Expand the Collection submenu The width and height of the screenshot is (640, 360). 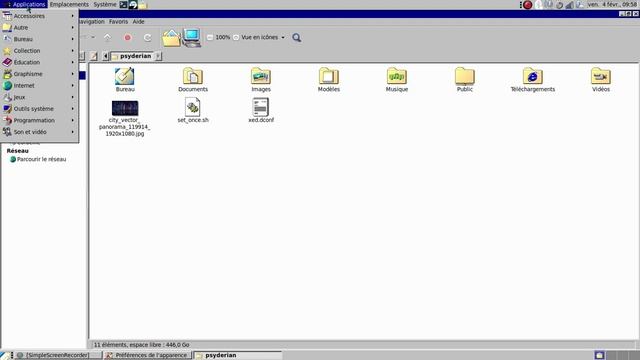coord(39,51)
